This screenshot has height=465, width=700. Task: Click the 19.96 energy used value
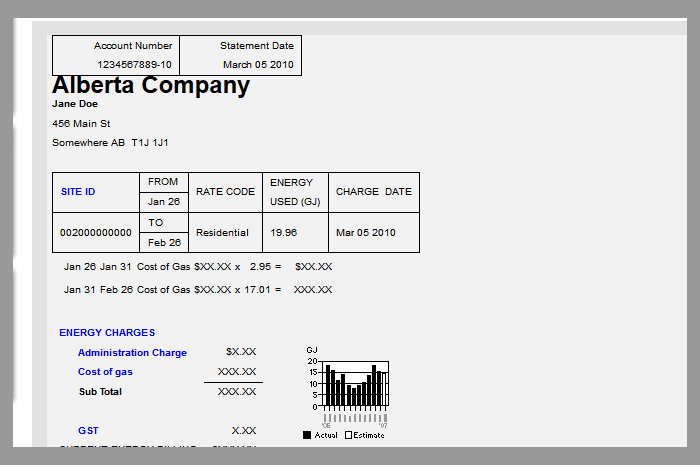[x=284, y=233]
